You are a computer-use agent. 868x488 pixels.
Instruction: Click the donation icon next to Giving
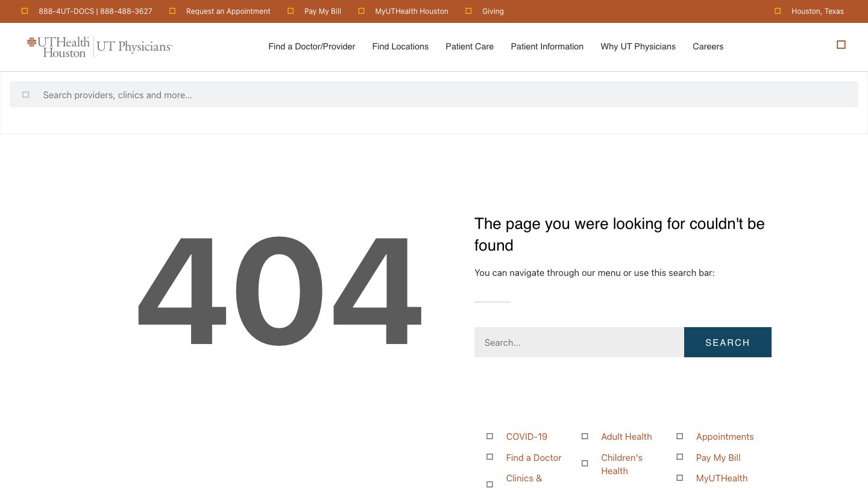pyautogui.click(x=468, y=10)
